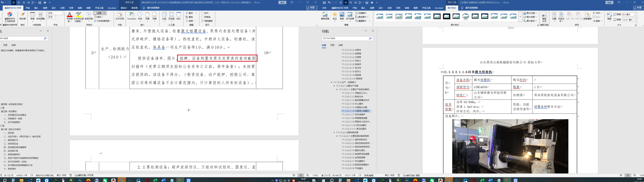Collapse 11.1.3.2.2 主要检测设备 node in navigation
The height and width of the screenshot is (182, 644).
tap(334, 132)
